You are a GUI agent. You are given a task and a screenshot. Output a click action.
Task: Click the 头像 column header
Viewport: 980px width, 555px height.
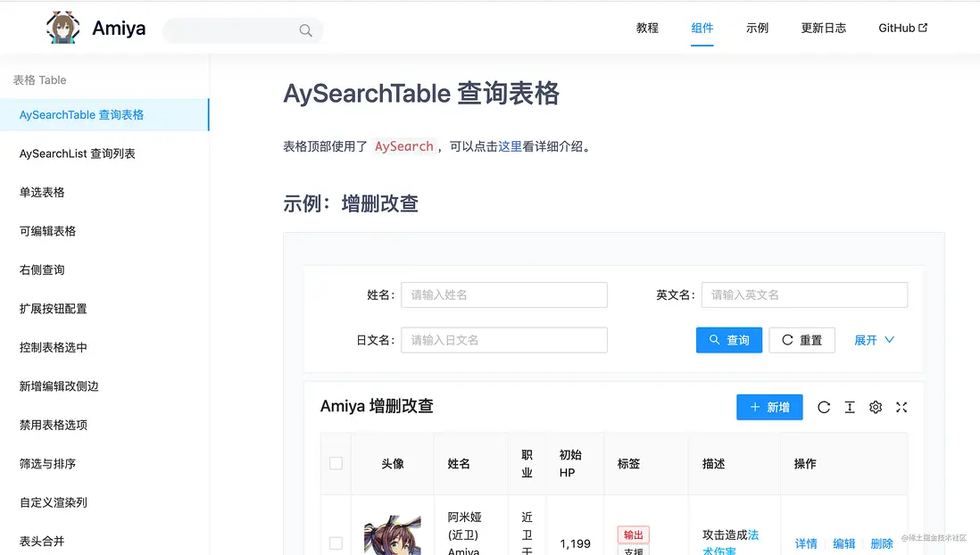tap(393, 464)
